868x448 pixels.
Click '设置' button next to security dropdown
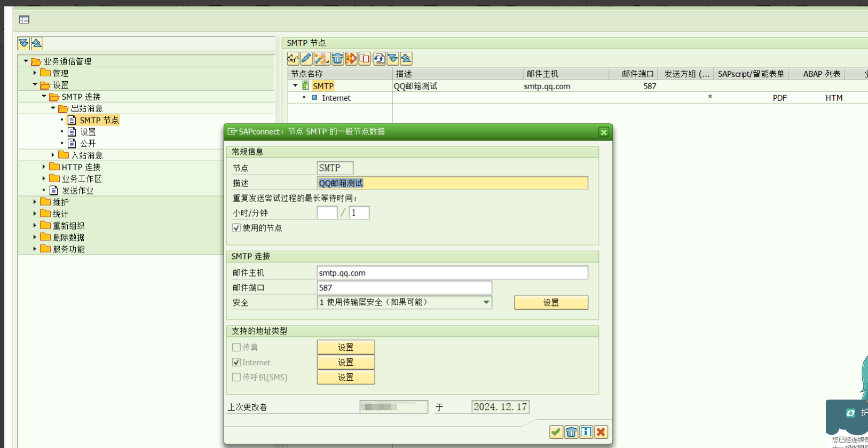pos(551,302)
